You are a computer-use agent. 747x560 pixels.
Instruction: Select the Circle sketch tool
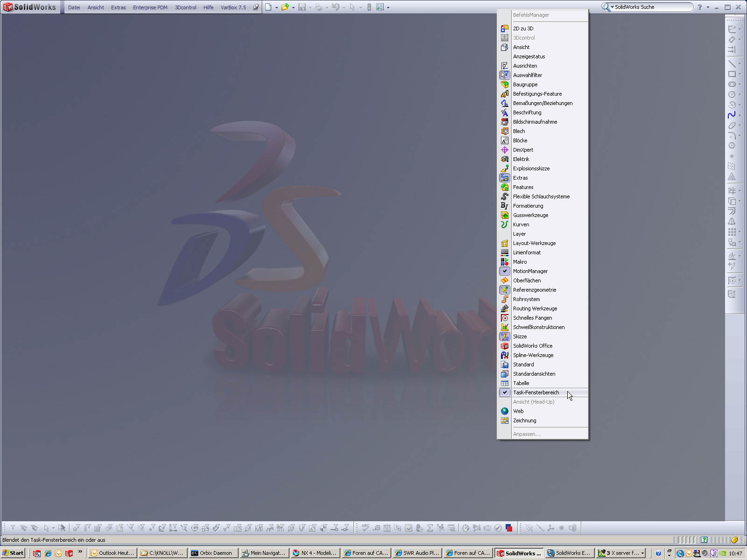click(x=732, y=94)
